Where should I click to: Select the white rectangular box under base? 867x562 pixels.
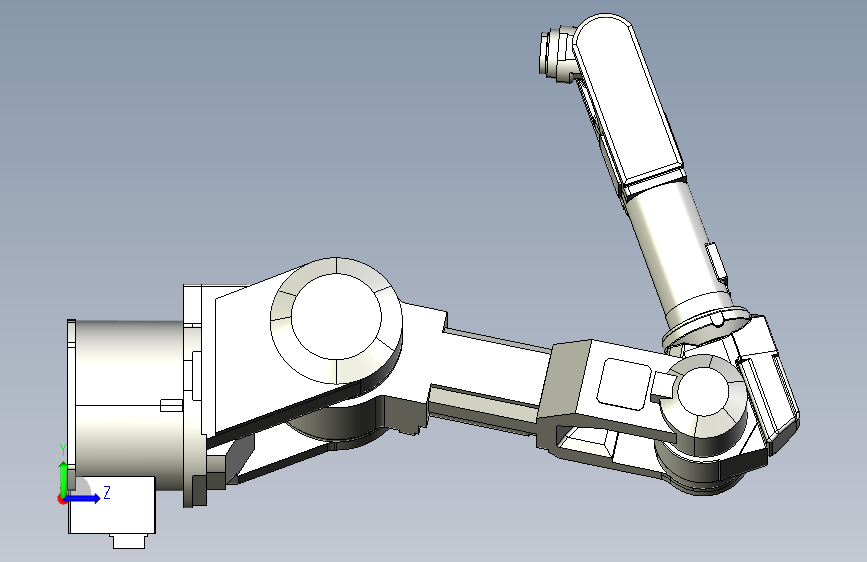tap(112, 505)
